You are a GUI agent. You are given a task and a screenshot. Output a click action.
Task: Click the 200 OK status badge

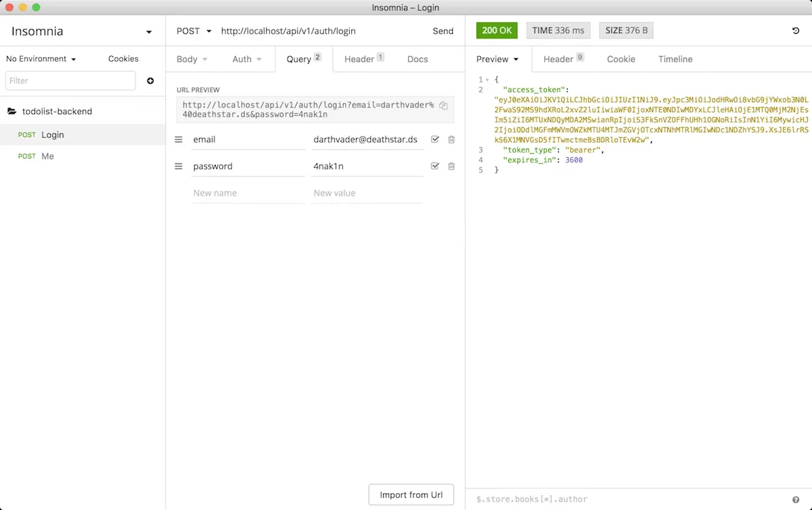point(497,30)
